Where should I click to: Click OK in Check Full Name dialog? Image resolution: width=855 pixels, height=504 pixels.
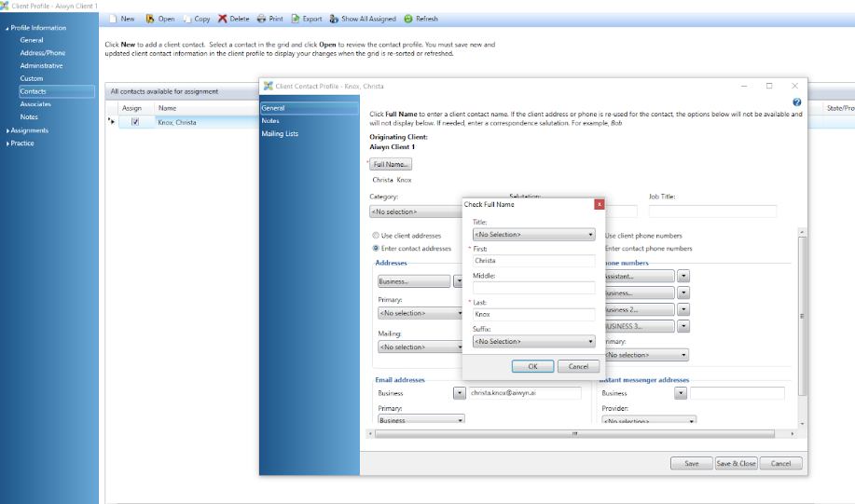click(x=532, y=366)
